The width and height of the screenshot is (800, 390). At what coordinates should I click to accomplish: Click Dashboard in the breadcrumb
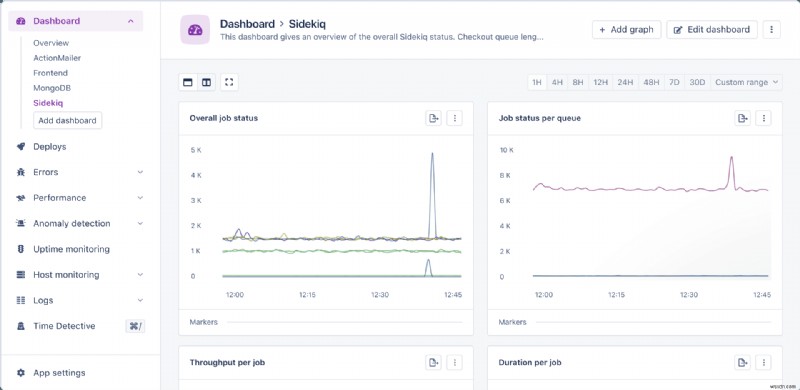click(247, 23)
